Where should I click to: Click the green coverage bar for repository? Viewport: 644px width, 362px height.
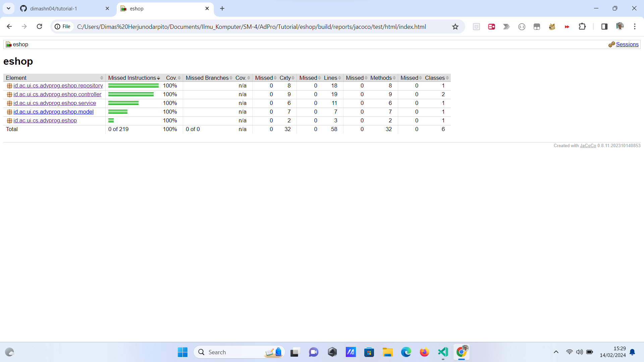[133, 86]
